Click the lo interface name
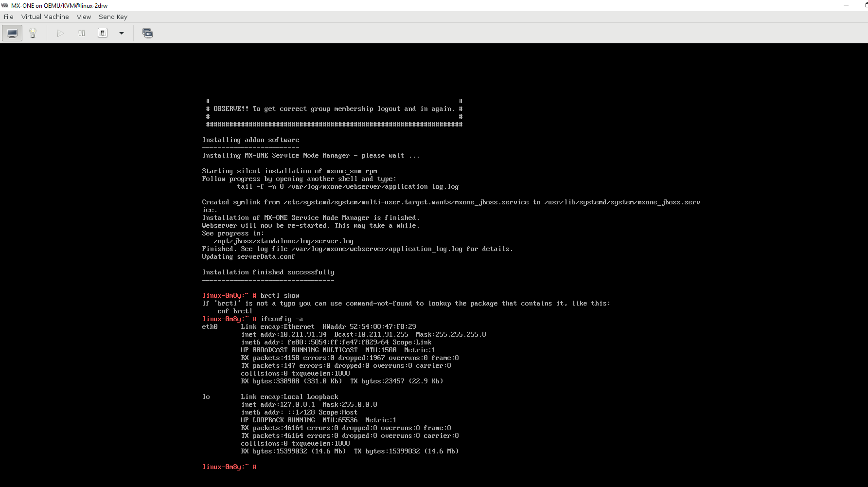The height and width of the screenshot is (487, 868). point(206,397)
